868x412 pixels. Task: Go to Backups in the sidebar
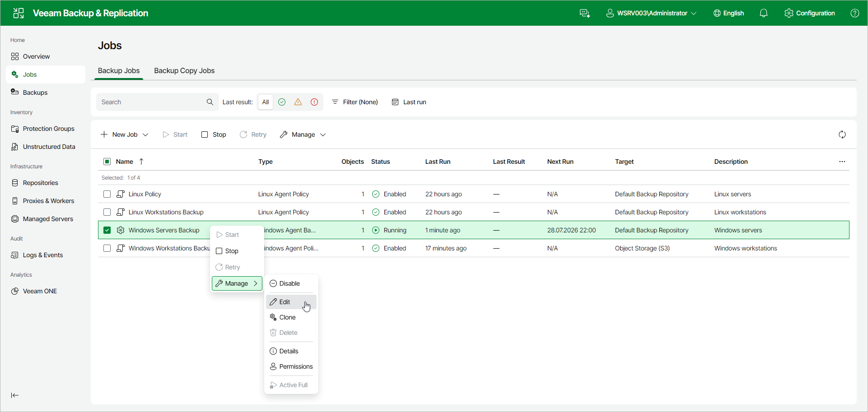tap(46, 93)
